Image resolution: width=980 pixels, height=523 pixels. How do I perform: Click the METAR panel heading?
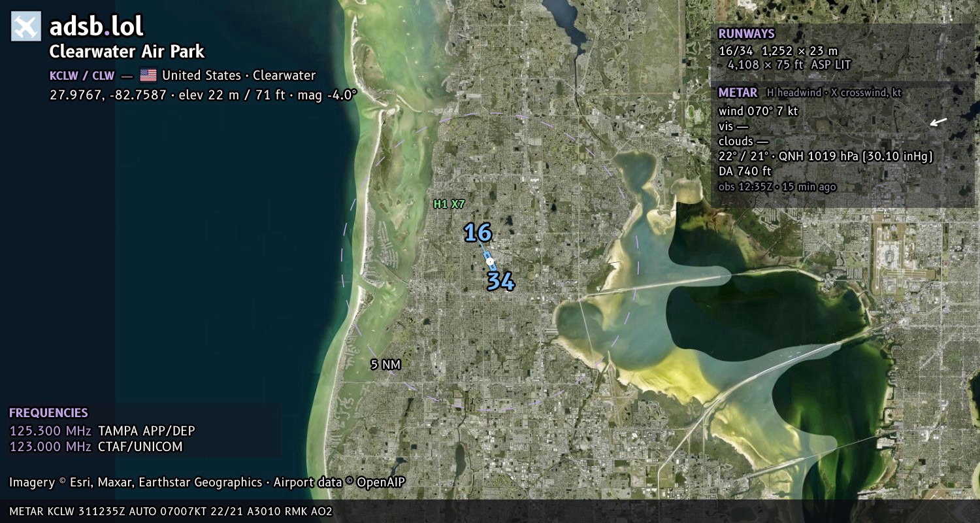(738, 93)
